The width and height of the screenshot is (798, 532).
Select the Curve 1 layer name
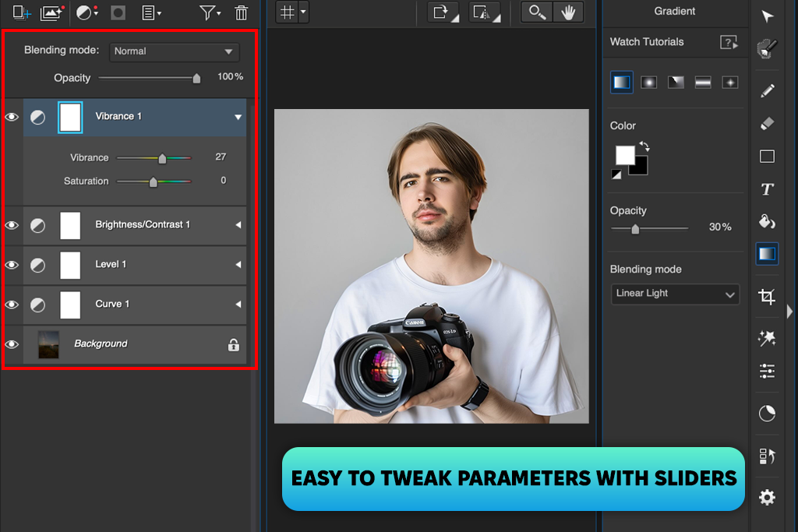tap(112, 304)
